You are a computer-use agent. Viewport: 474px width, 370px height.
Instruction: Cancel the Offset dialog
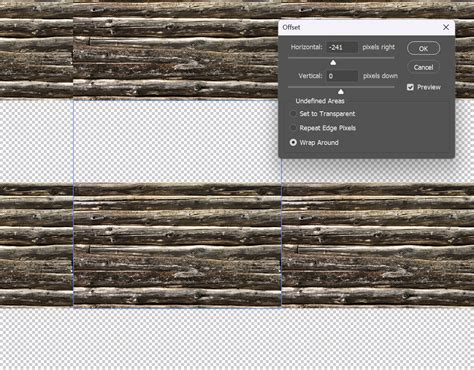pyautogui.click(x=423, y=67)
